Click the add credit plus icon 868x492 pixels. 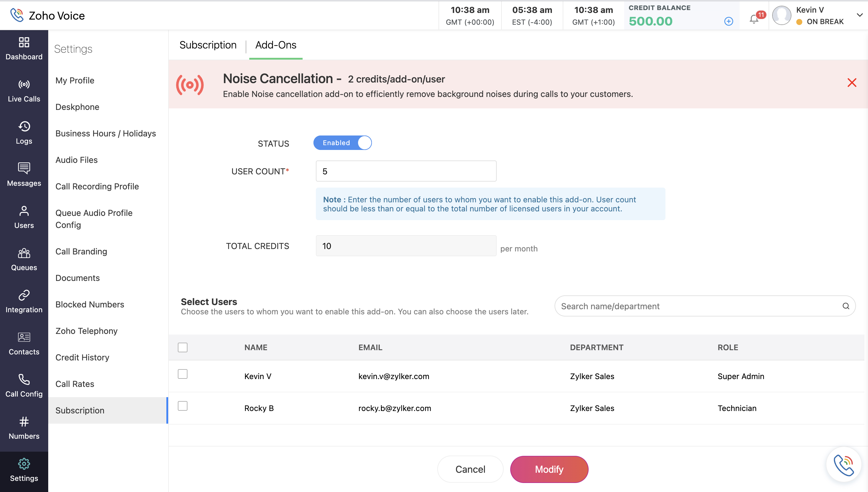click(x=729, y=21)
